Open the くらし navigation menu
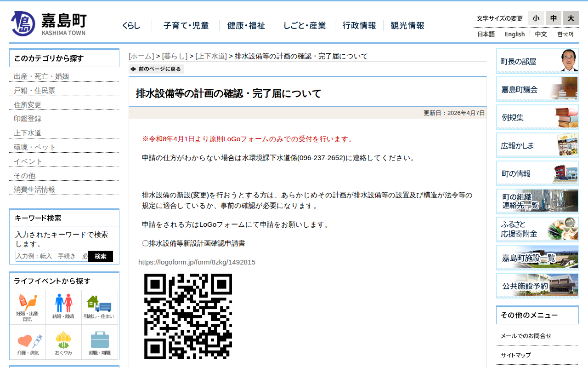The image size is (588, 368). point(131,26)
